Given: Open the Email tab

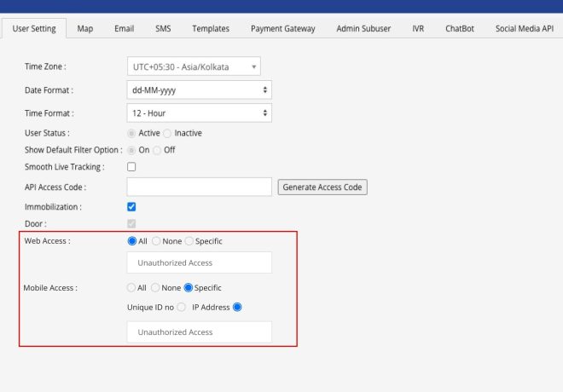Looking at the screenshot, I should point(124,28).
